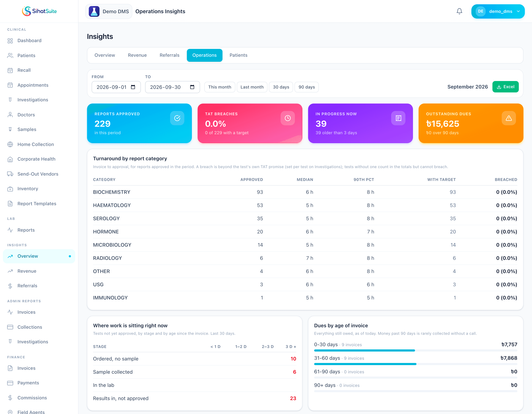
Task: Click the receipt icon on In Progress Now card
Action: [398, 118]
